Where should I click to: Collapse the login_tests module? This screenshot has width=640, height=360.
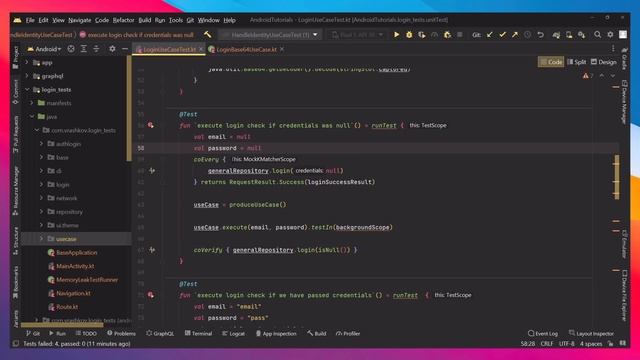pyautogui.click(x=27, y=89)
